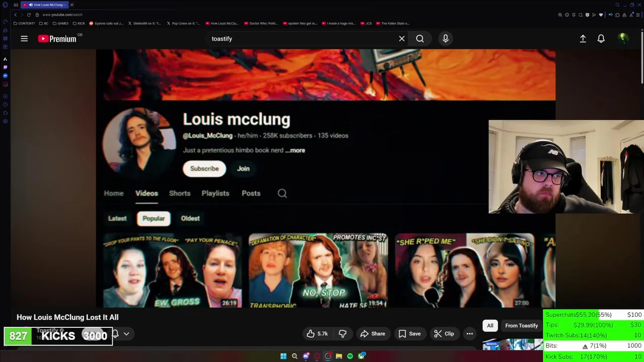The width and height of the screenshot is (644, 362).
Task: Open the KICK bookmarks folder
Action: pos(78,23)
